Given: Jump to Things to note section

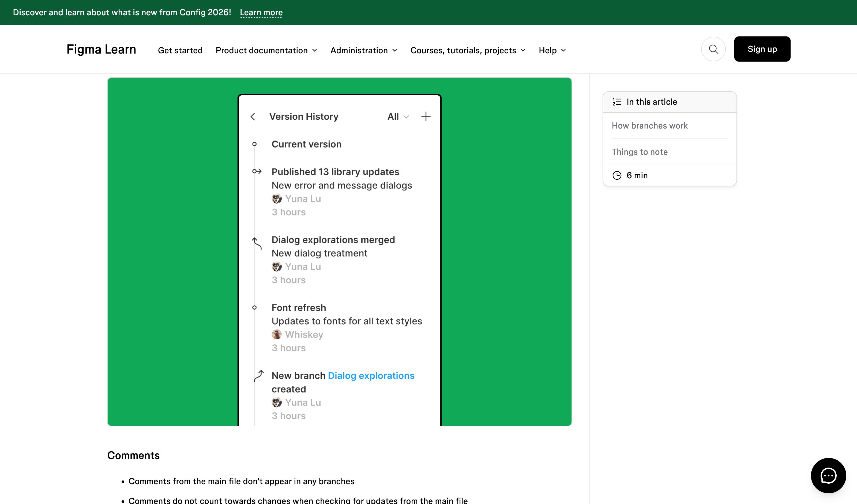Looking at the screenshot, I should 639,152.
